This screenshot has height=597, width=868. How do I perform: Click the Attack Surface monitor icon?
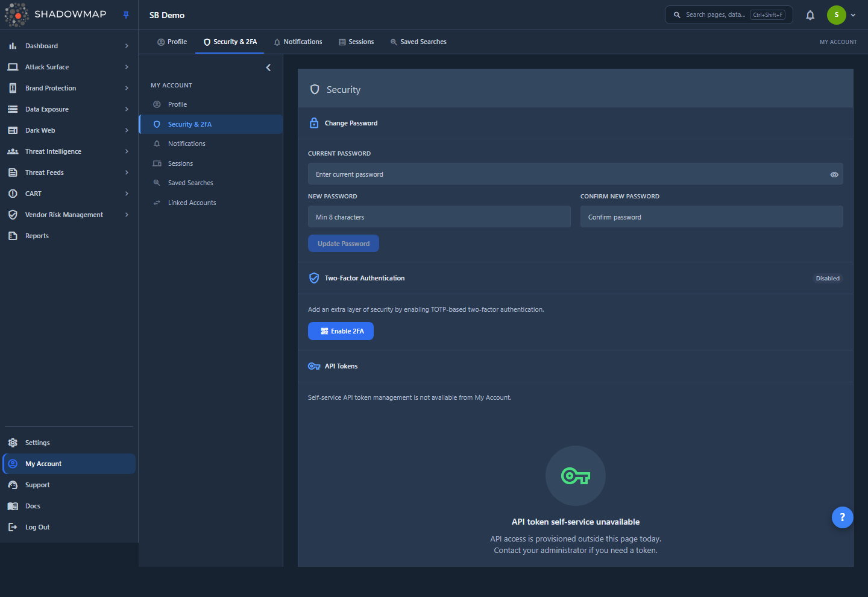tap(13, 67)
